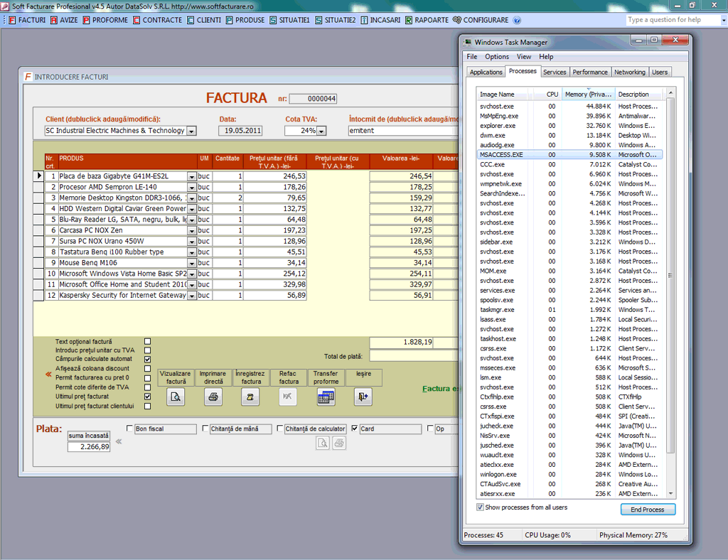Switch to the Applications tab
The image size is (728, 560).
coord(486,72)
